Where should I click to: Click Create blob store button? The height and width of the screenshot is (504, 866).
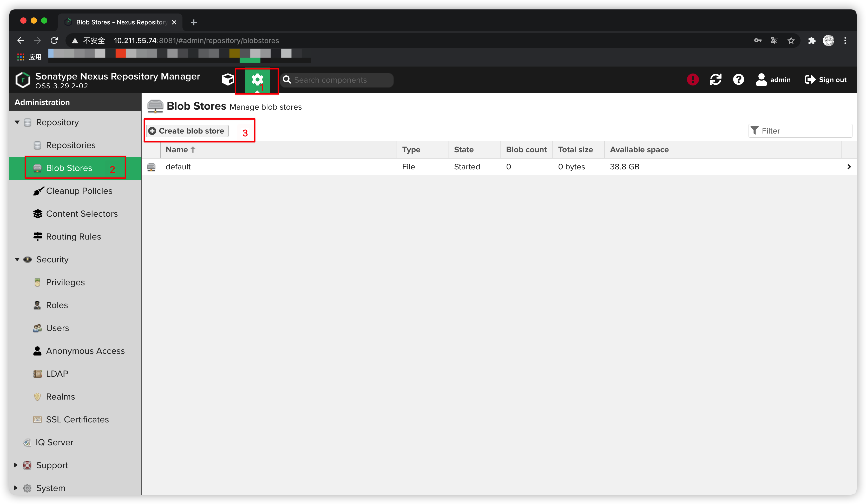tap(187, 131)
